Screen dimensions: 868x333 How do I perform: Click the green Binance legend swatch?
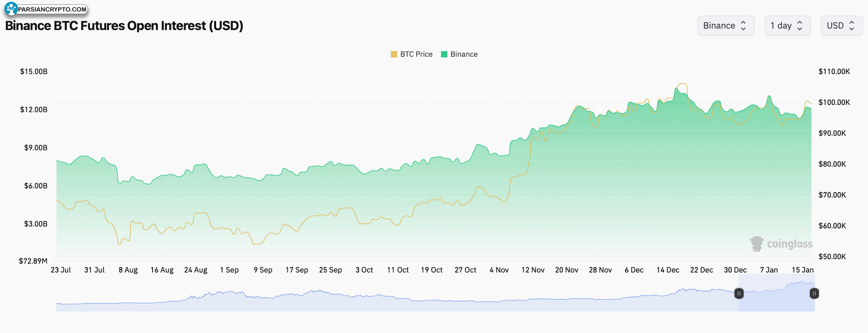[x=444, y=54]
